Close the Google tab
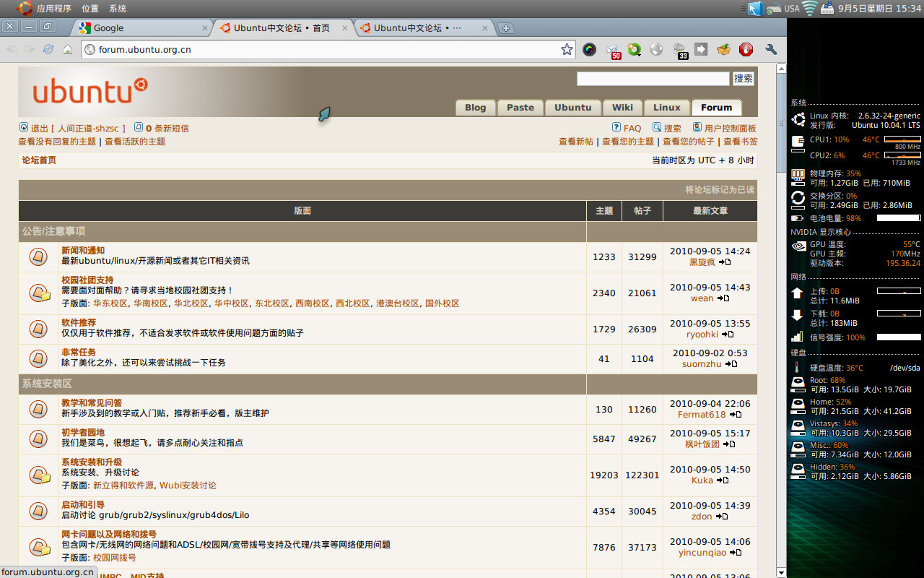 pos(205,28)
